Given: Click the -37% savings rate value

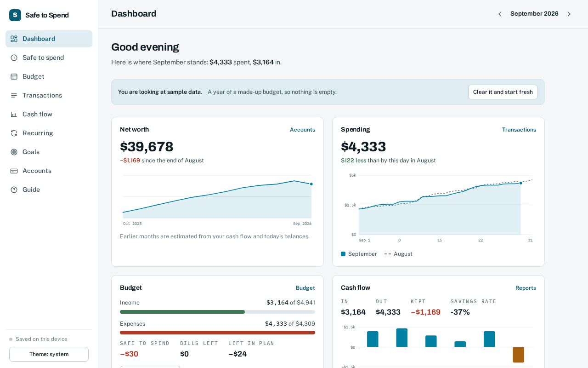Looking at the screenshot, I should click(x=460, y=312).
